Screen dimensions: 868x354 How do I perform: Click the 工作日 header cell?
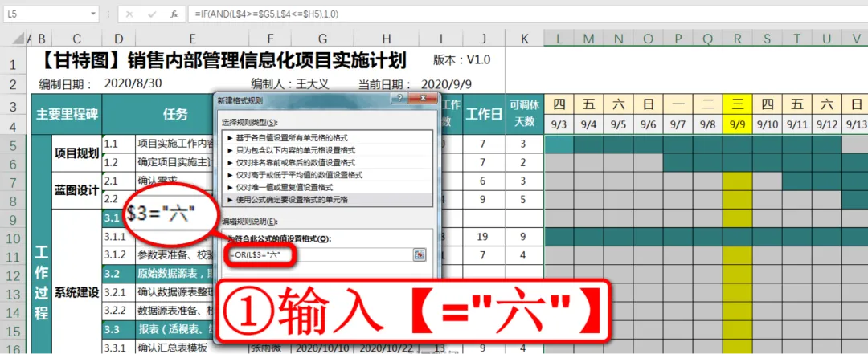[484, 115]
